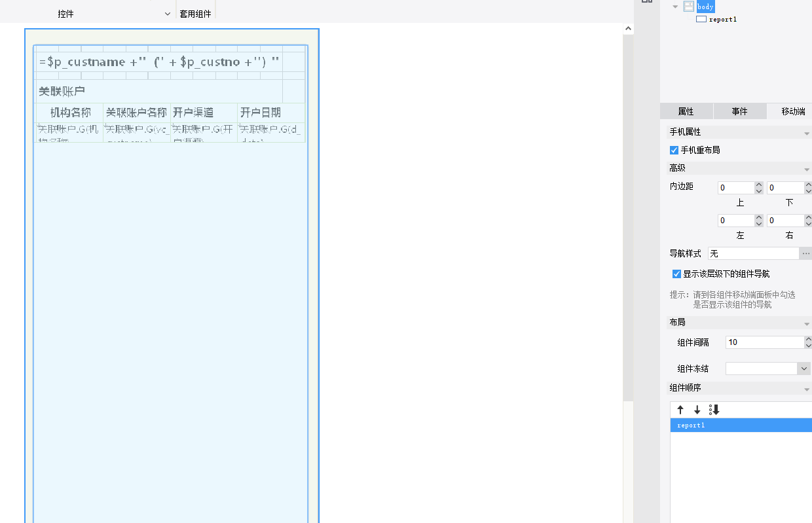The width and height of the screenshot is (812, 523).
Task: Click the 导航样式 field showing 无
Action: (x=753, y=253)
